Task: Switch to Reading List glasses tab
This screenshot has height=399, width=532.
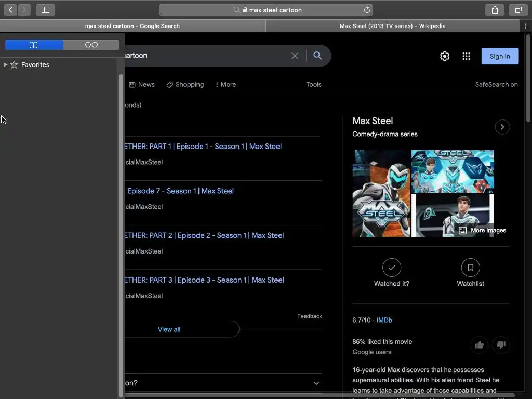Action: click(x=91, y=45)
